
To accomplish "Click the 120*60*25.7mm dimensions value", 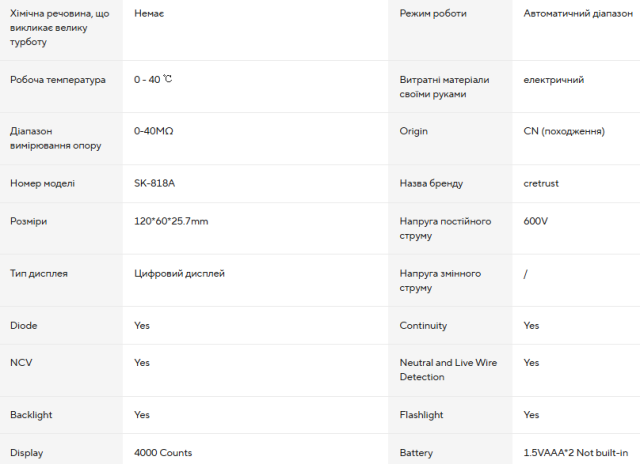I will tap(171, 221).
